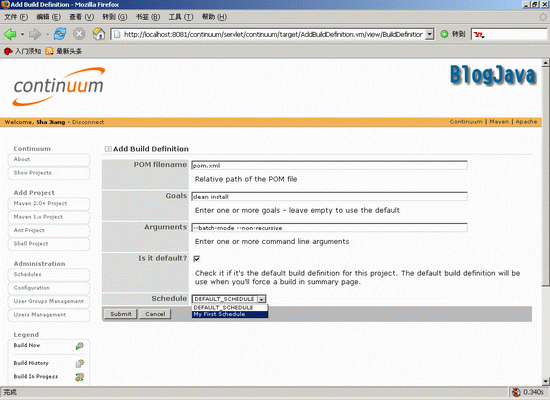Click the vertical scrollbar down arrow
Image resolution: width=550 pixels, height=400 pixels.
(x=545, y=381)
